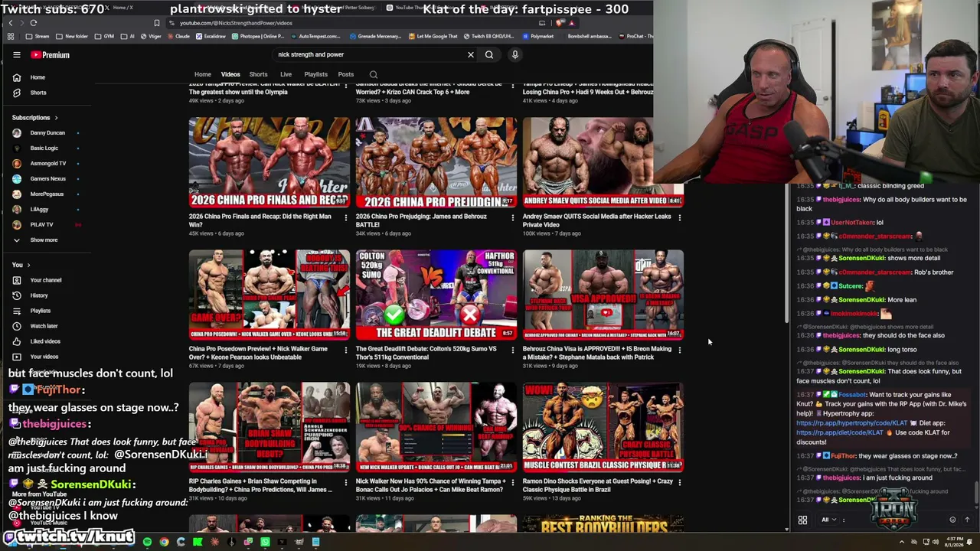Play the 2026 China Pro Finals and Recap thumbnail
The height and width of the screenshot is (551, 980).
269,162
